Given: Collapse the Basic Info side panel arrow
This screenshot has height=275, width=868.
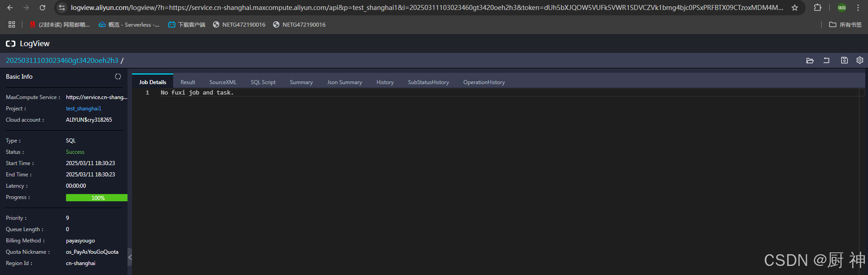Looking at the screenshot, I should [x=130, y=257].
